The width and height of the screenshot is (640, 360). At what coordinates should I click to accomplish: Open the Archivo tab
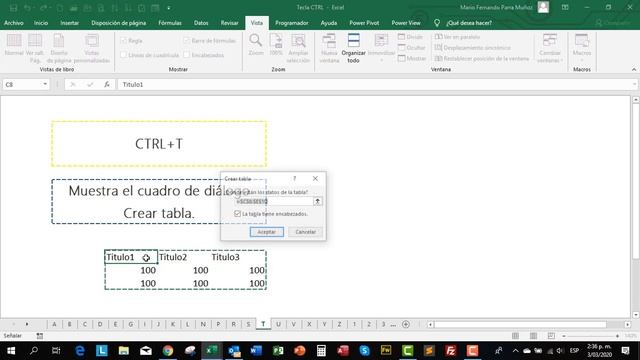(13, 23)
